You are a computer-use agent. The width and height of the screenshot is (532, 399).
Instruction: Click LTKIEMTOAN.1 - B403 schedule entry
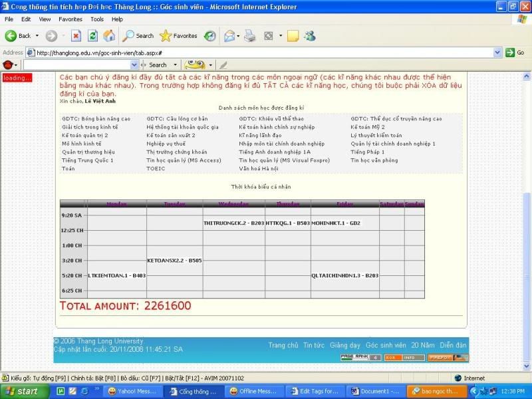117,276
